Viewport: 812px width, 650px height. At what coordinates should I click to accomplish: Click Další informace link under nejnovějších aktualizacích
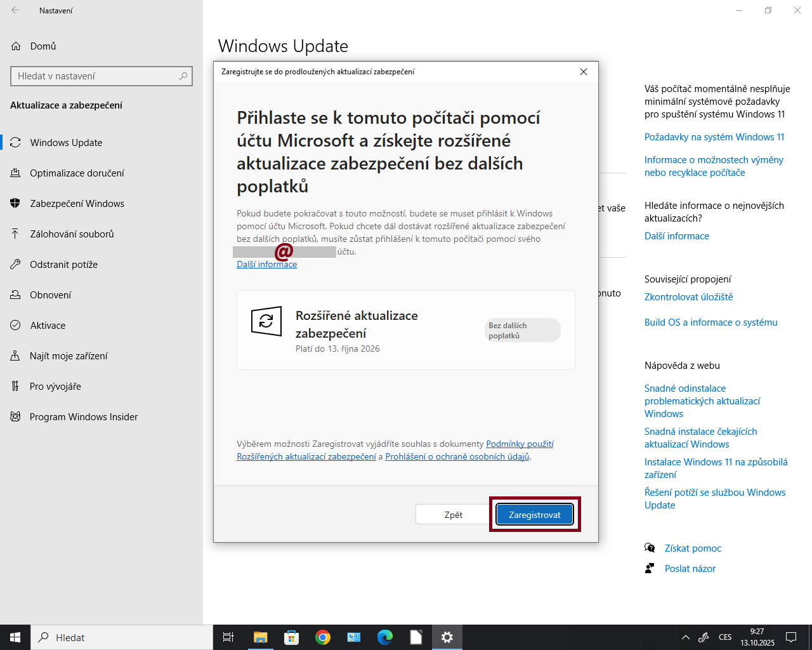pyautogui.click(x=677, y=236)
